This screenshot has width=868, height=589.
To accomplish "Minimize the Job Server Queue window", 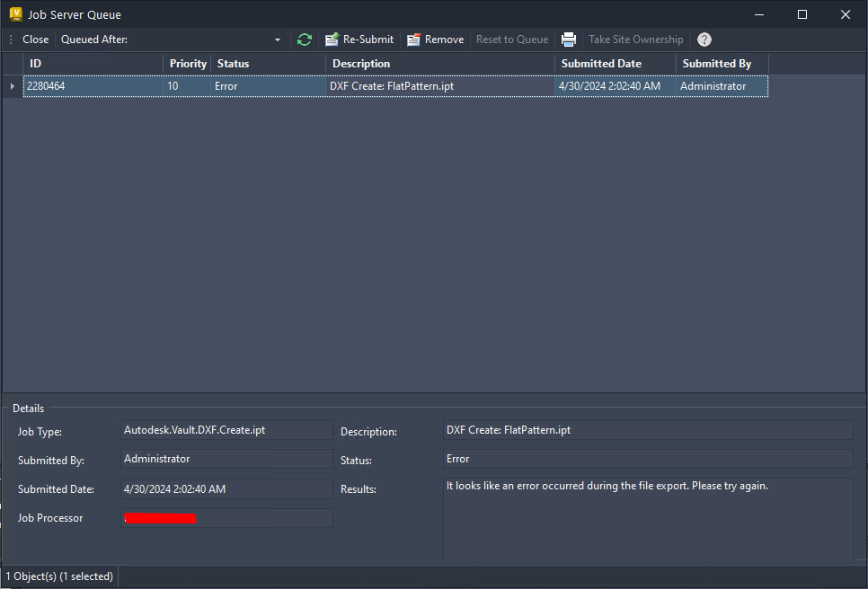I will 759,14.
